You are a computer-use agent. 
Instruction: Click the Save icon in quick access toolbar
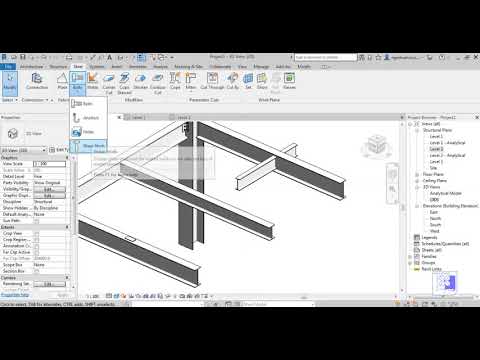click(23, 57)
